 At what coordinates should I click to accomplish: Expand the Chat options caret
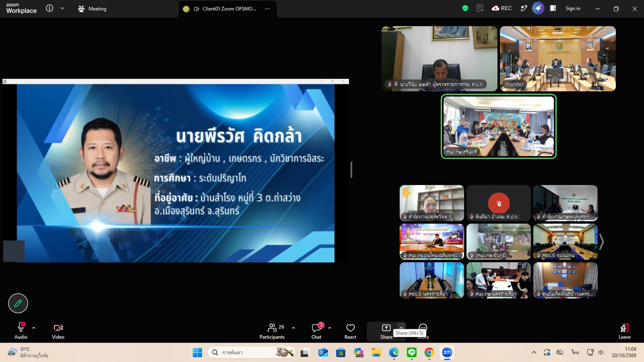click(330, 328)
